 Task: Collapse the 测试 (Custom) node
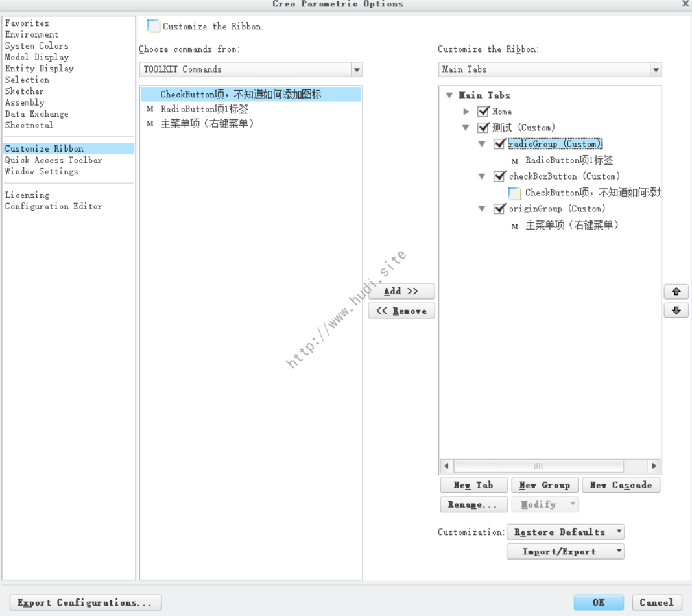pos(466,128)
